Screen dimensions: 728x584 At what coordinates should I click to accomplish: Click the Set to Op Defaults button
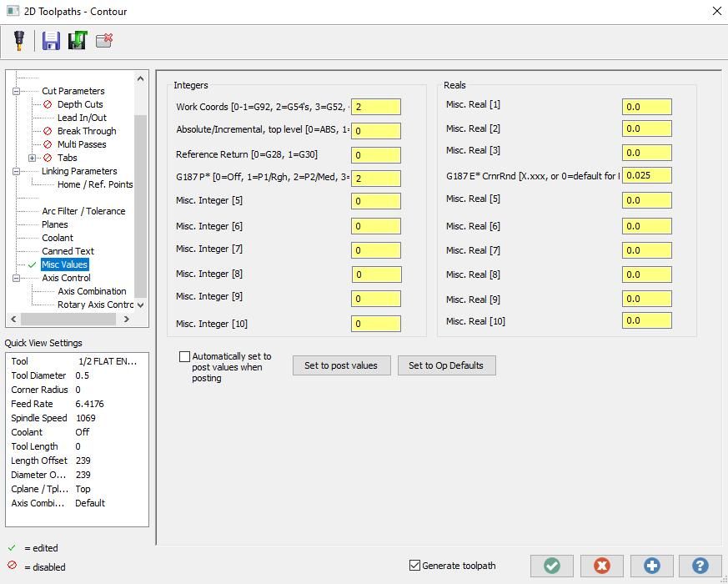[446, 365]
